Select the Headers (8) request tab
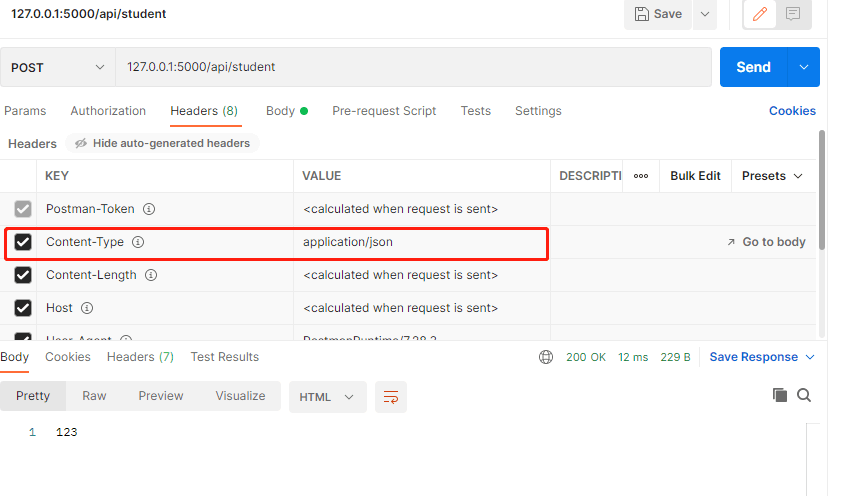841x496 pixels. (204, 111)
